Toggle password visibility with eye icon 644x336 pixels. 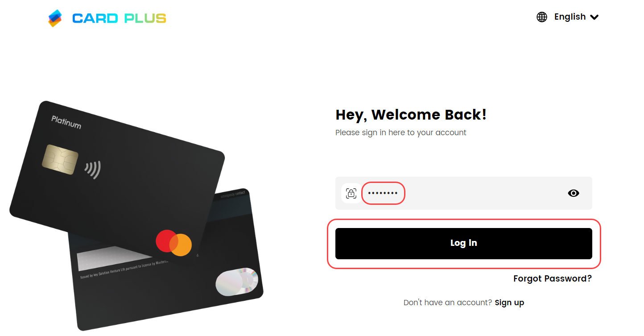point(574,193)
